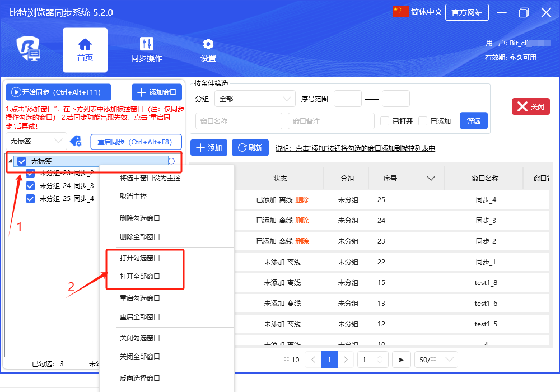Open the 设置 gear icon
The image size is (560, 392).
[x=208, y=44]
